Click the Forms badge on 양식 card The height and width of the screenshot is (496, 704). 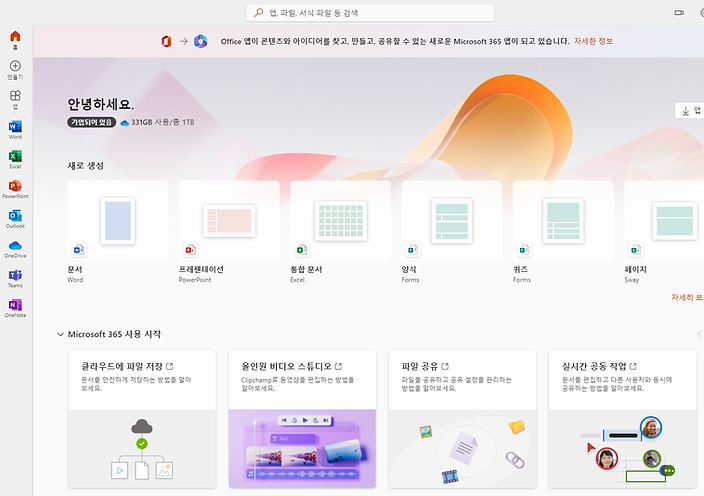[413, 250]
